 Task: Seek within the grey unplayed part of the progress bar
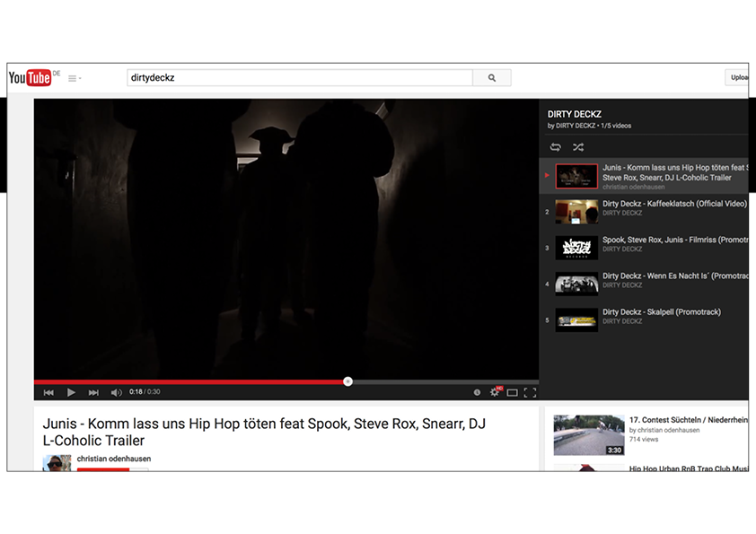(445, 382)
